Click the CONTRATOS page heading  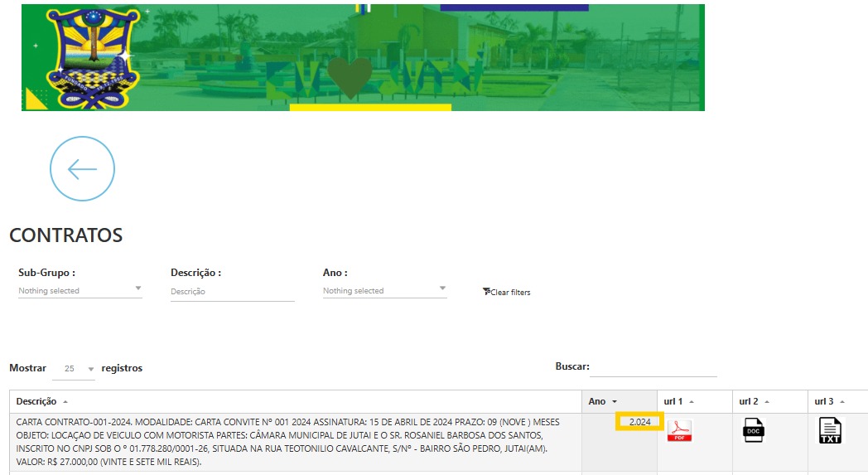coord(65,235)
